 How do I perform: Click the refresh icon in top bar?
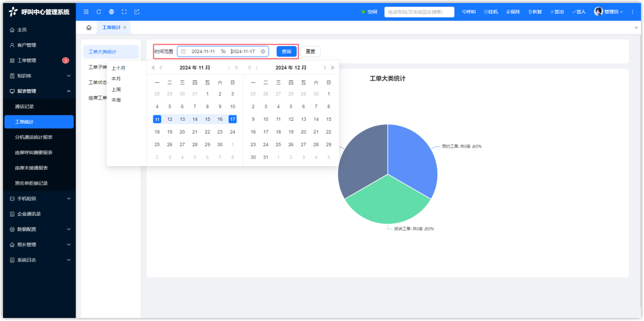[99, 12]
